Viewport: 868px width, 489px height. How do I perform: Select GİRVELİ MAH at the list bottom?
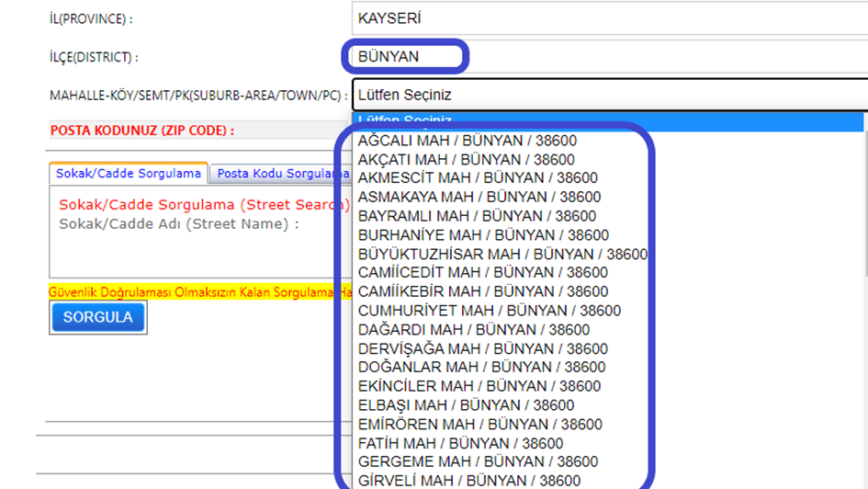coord(469,481)
